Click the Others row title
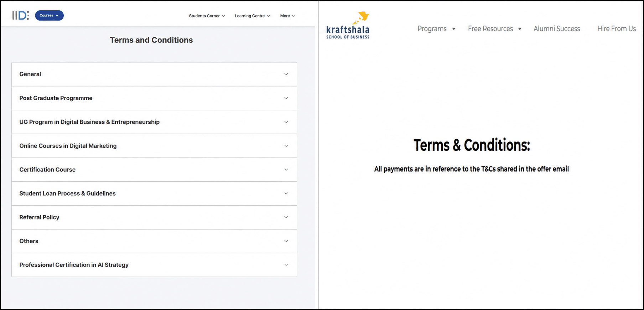Viewport: 644px width, 310px height. pyautogui.click(x=29, y=241)
